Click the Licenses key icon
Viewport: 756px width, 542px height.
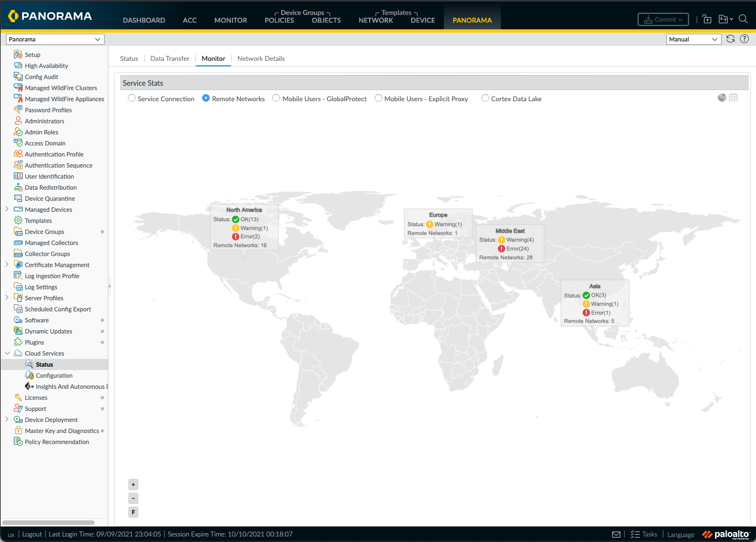click(x=18, y=398)
